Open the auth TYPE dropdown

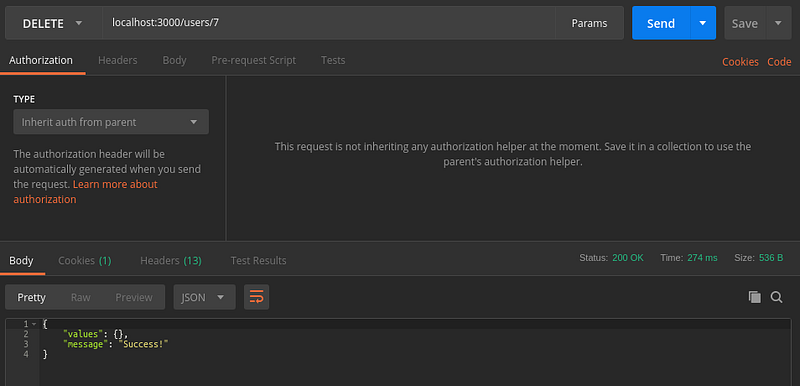coord(111,122)
